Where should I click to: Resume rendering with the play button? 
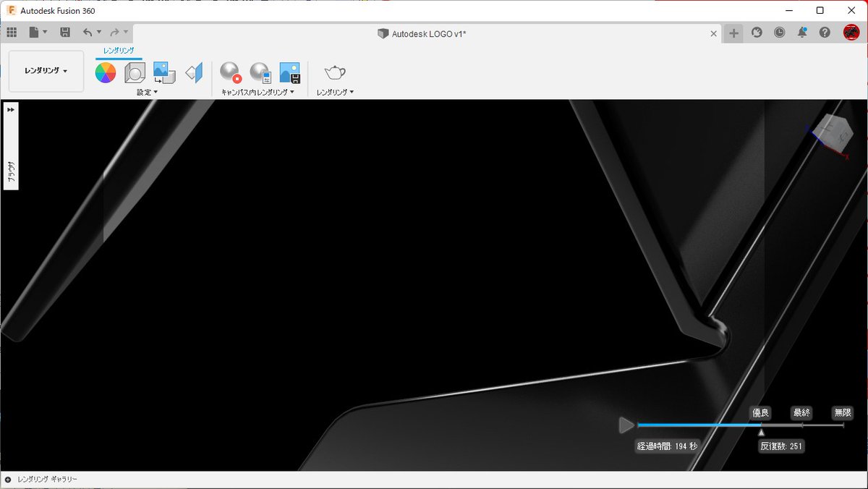(626, 425)
